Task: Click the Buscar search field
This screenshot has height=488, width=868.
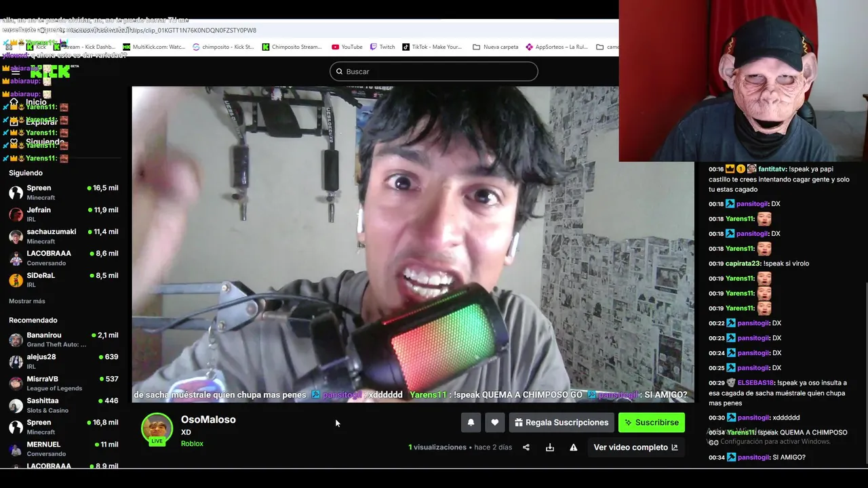Action: (434, 71)
